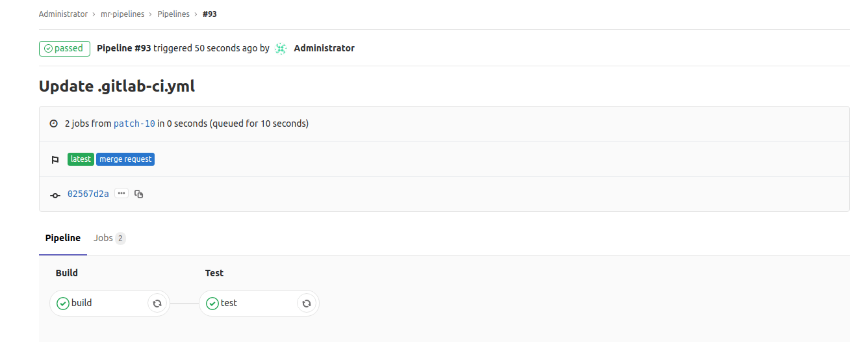The image size is (868, 364).
Task: Open the patch-10 branch link
Action: point(134,123)
